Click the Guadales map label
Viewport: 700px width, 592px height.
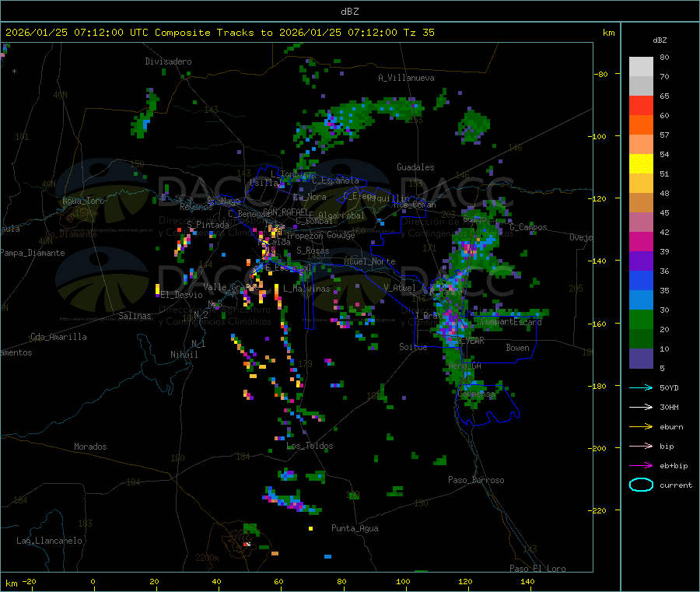[415, 167]
